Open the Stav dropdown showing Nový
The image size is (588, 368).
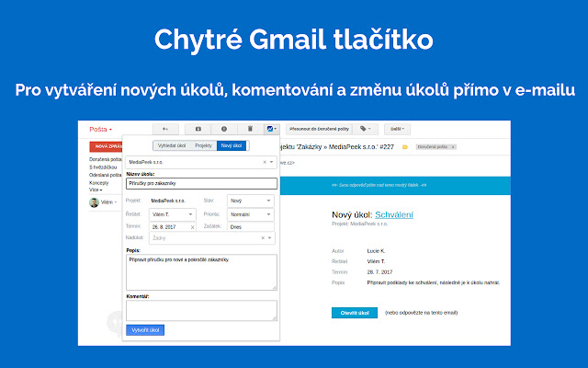[251, 201]
